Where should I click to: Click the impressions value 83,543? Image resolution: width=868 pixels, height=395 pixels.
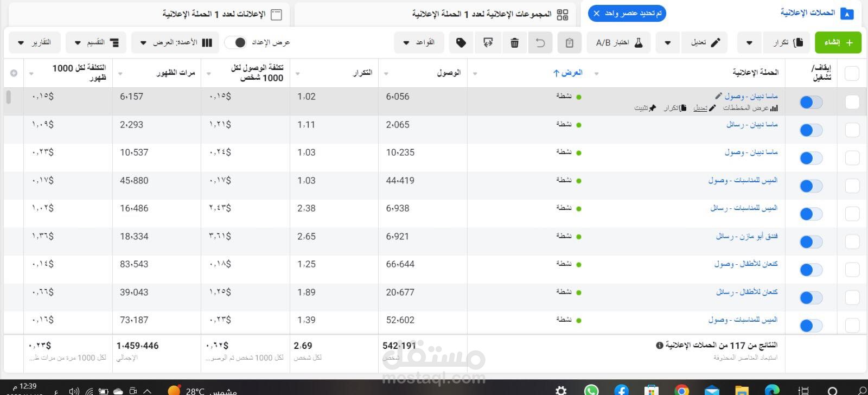[134, 264]
